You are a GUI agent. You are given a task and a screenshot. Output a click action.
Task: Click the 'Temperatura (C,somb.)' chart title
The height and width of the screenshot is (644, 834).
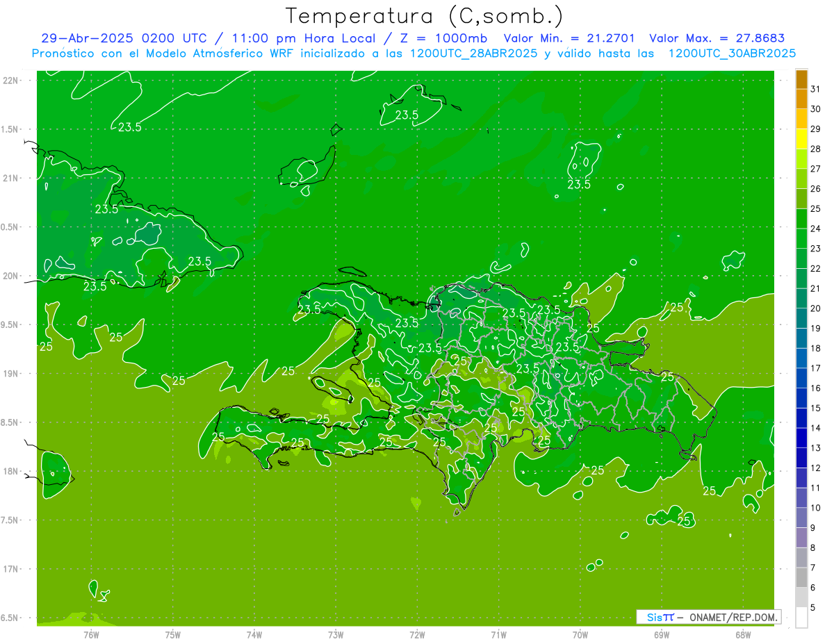(x=425, y=17)
